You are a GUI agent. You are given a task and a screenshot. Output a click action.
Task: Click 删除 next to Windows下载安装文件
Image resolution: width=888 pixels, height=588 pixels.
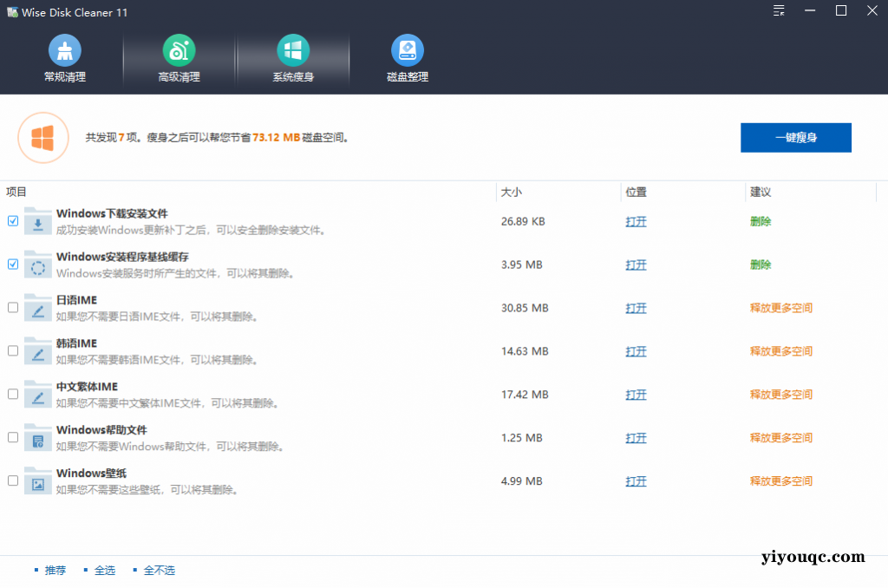pyautogui.click(x=761, y=221)
